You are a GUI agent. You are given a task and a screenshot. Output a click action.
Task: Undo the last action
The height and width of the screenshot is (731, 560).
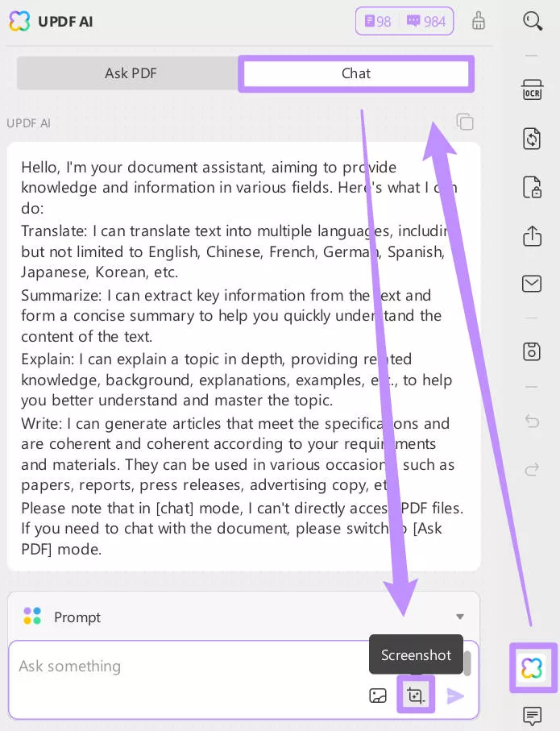[x=532, y=422]
